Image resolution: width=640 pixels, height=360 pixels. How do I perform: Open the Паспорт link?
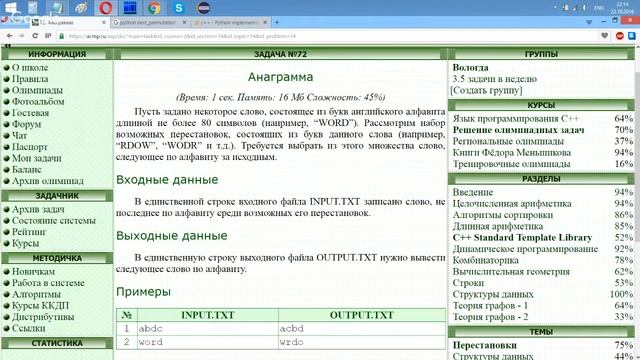[29, 147]
